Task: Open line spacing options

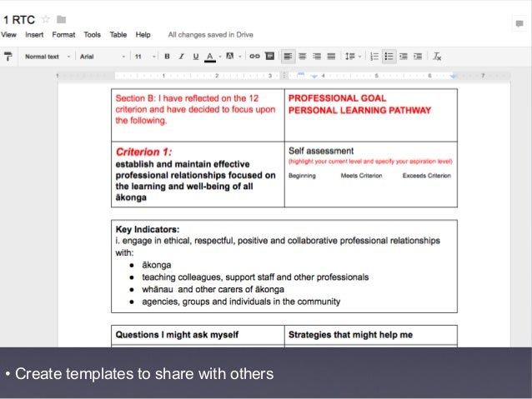Action: coord(352,57)
